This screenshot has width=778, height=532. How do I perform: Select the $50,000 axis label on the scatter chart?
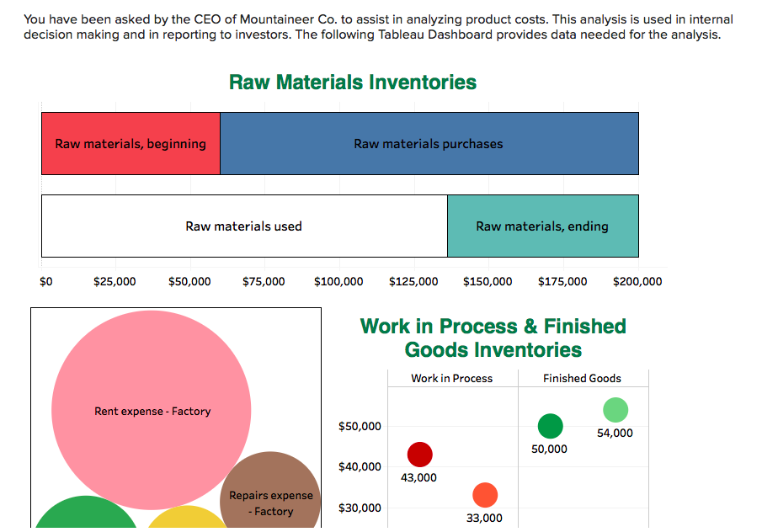(x=360, y=427)
